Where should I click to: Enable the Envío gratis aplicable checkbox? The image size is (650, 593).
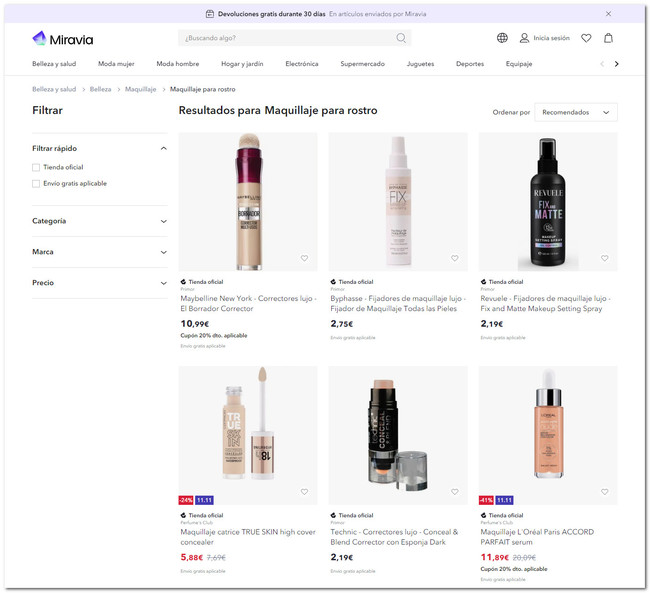click(36, 184)
